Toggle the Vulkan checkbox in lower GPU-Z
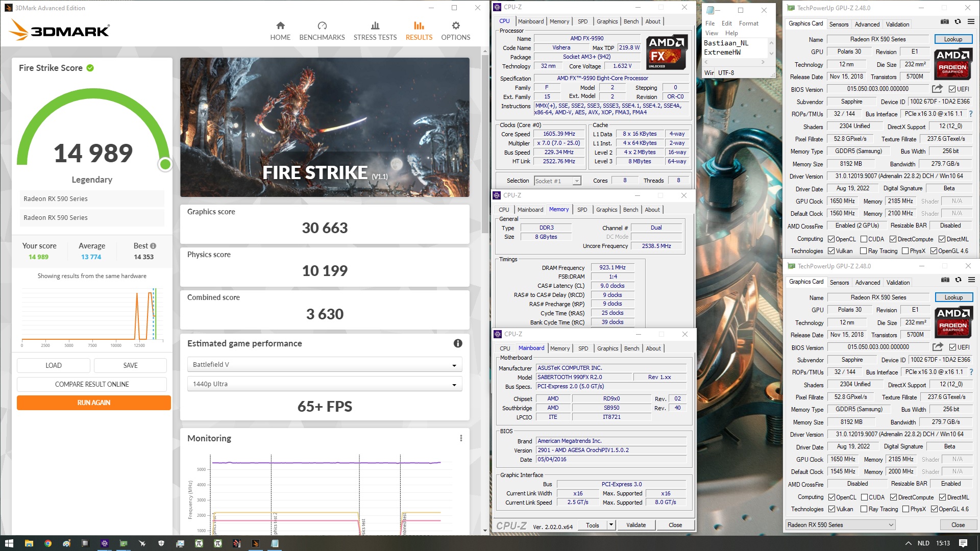Viewport: 980px width, 551px height. pos(832,509)
